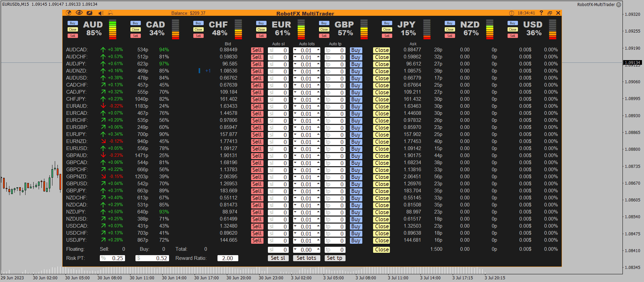
Task: Click the clock icon beside 18:34:41
Action: click(x=512, y=13)
